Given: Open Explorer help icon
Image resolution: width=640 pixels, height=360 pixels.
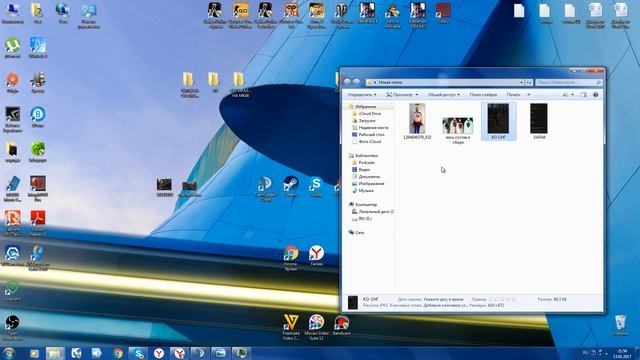Looking at the screenshot, I should pyautogui.click(x=596, y=95).
